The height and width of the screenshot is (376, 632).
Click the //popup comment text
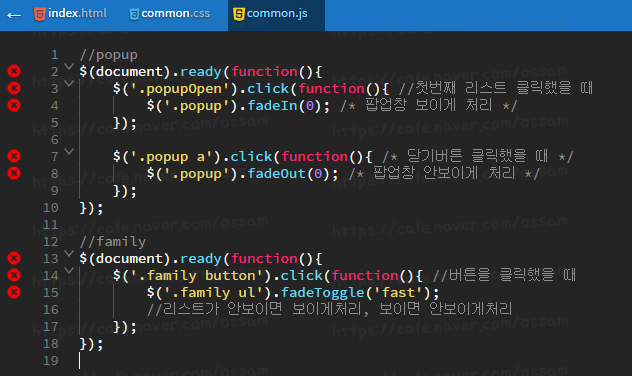click(x=109, y=55)
